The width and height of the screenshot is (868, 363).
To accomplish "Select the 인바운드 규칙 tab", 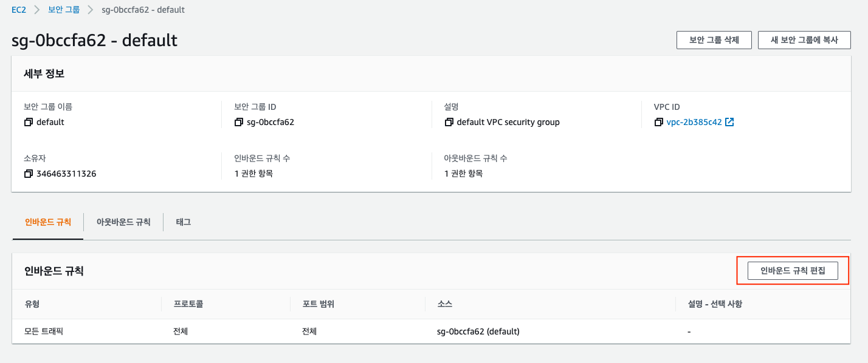I will pos(47,222).
